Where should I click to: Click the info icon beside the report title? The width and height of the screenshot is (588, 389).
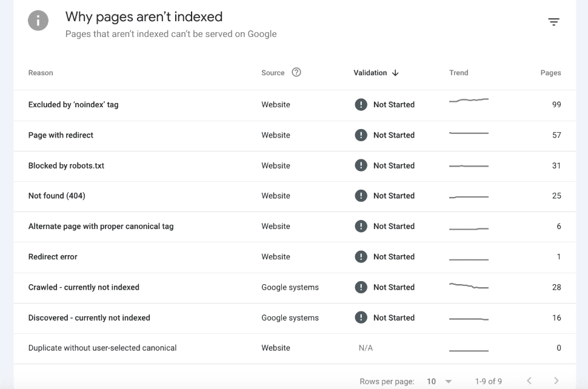click(38, 20)
